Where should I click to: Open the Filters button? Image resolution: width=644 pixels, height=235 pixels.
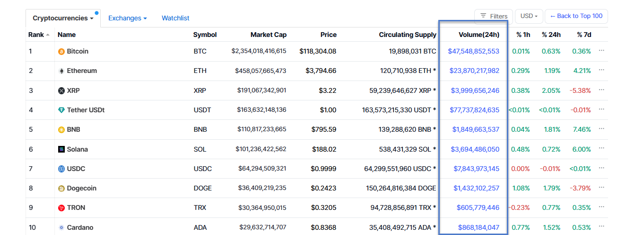click(x=494, y=16)
